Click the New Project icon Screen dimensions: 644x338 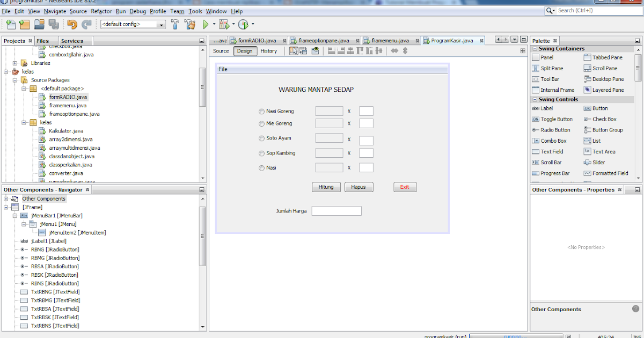coord(24,24)
